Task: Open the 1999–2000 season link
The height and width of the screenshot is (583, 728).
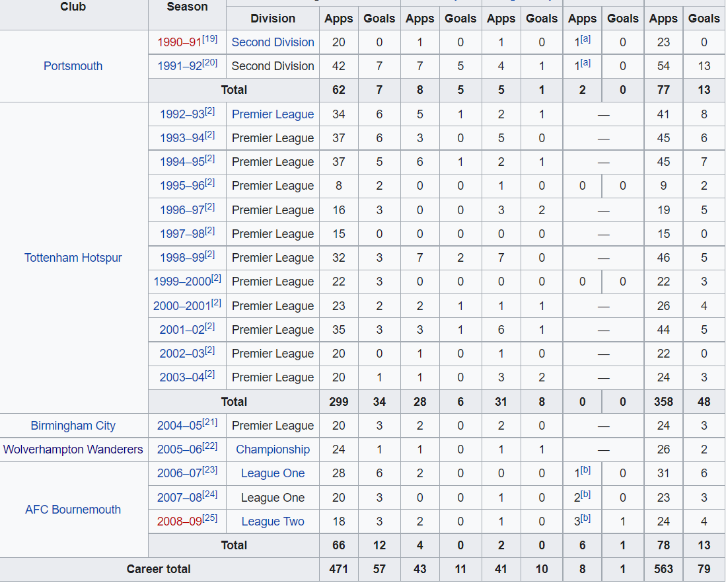Action: (182, 282)
